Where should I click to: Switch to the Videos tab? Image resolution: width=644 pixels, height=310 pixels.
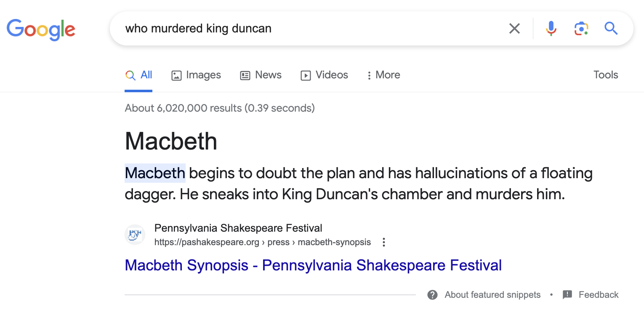324,75
